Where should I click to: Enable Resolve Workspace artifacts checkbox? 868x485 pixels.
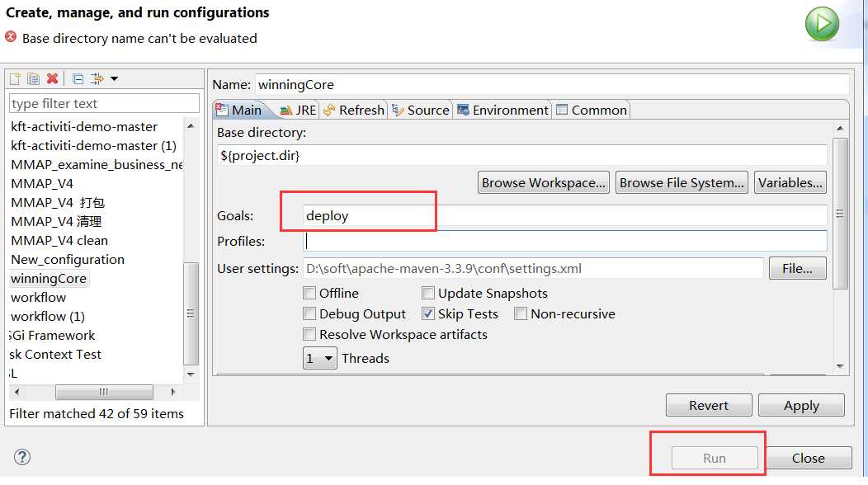309,334
